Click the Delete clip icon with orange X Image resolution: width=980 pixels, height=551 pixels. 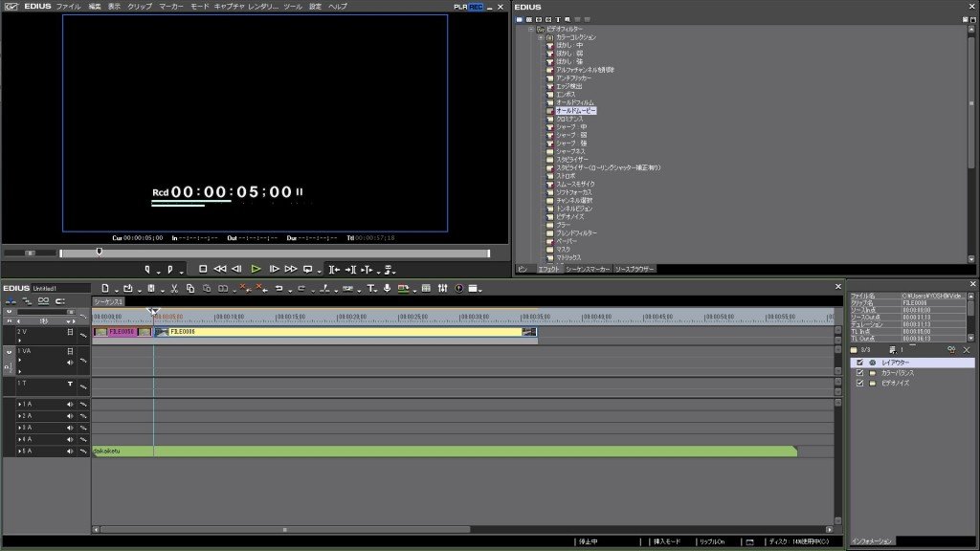245,288
